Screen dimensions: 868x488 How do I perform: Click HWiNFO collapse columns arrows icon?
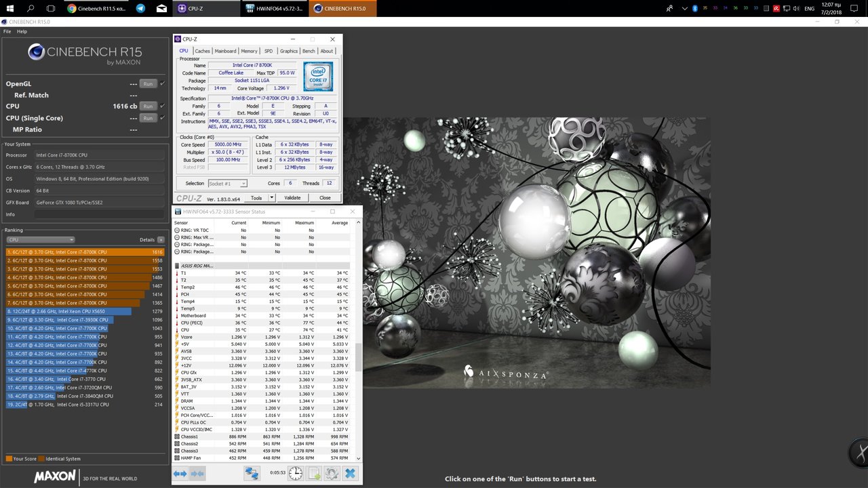(x=197, y=474)
